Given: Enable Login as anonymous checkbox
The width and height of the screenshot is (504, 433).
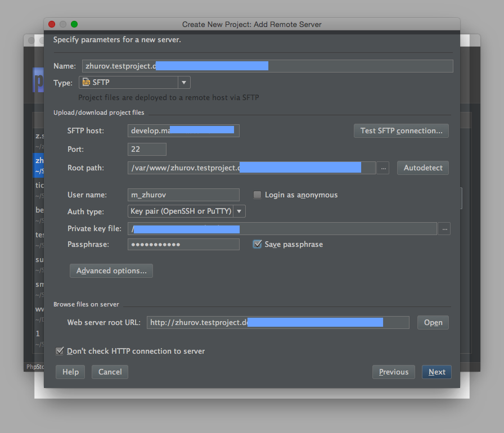Looking at the screenshot, I should click(257, 195).
